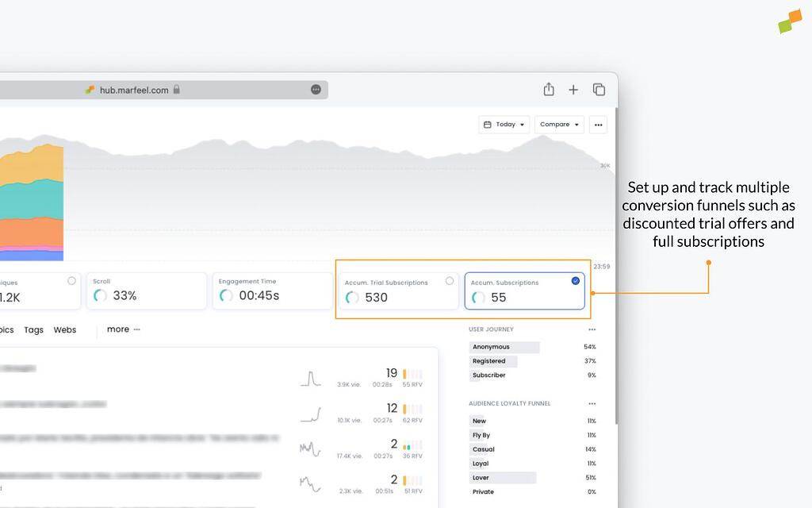Viewport: 812px width, 508px height.
Task: Select the Accum. Trial Subscriptions radio button
Action: coord(450,281)
